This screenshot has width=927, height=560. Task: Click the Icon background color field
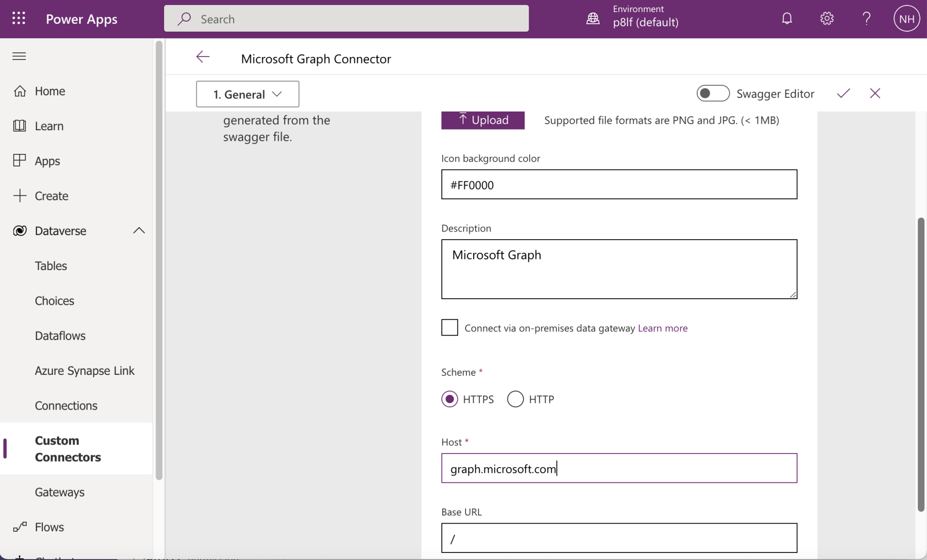[619, 185]
